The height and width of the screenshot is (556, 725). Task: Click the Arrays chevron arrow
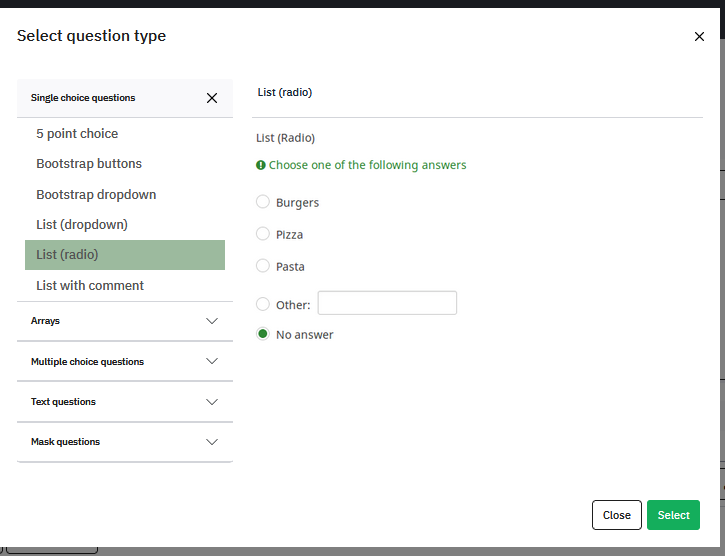tap(212, 321)
